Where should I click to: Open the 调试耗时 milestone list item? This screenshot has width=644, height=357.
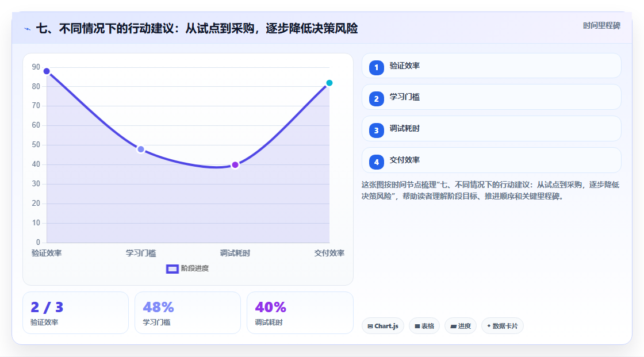tap(491, 129)
